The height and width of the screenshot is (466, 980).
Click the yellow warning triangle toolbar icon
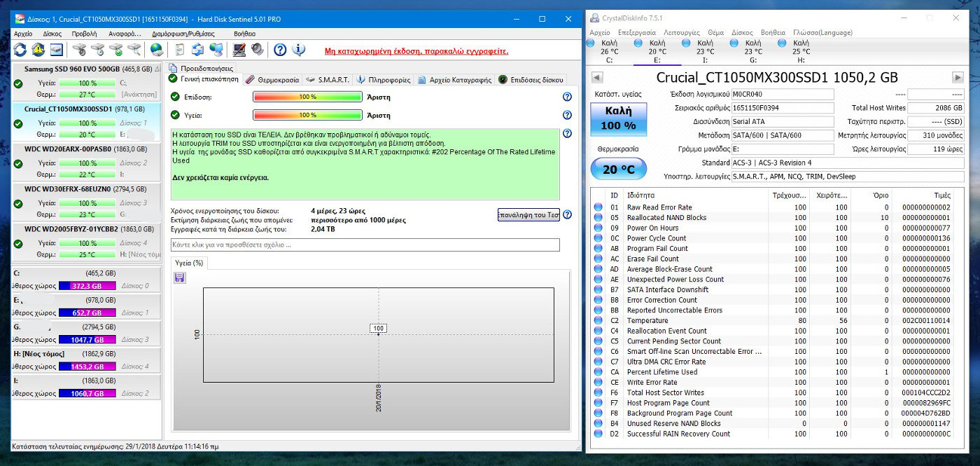[38, 50]
